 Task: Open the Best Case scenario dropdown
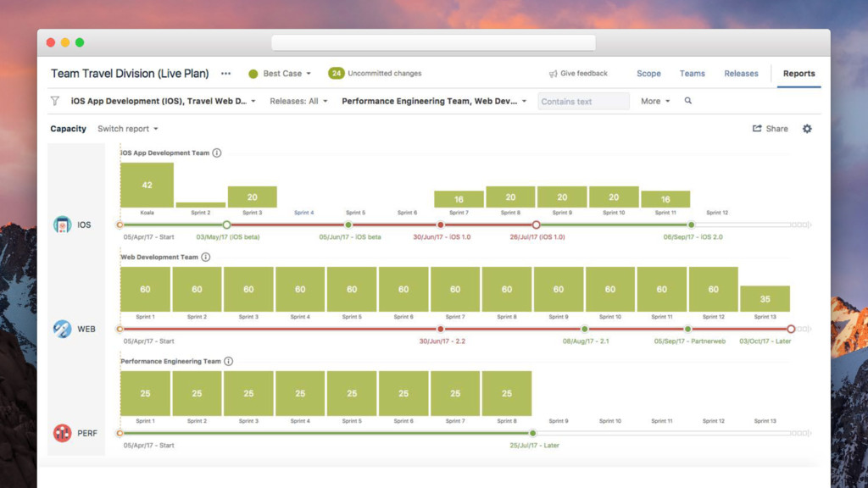[287, 74]
